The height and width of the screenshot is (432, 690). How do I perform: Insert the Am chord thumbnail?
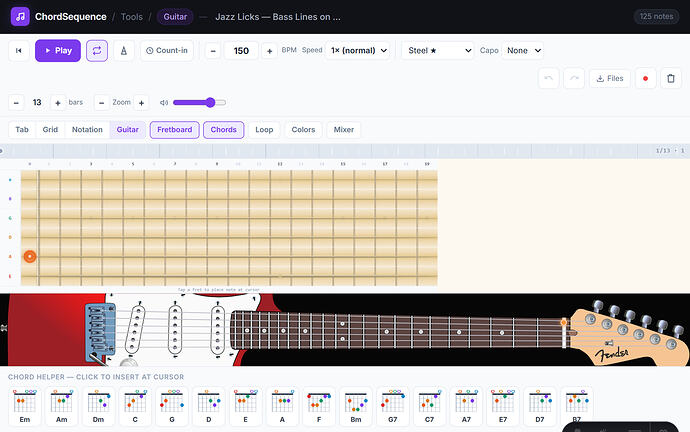62,406
